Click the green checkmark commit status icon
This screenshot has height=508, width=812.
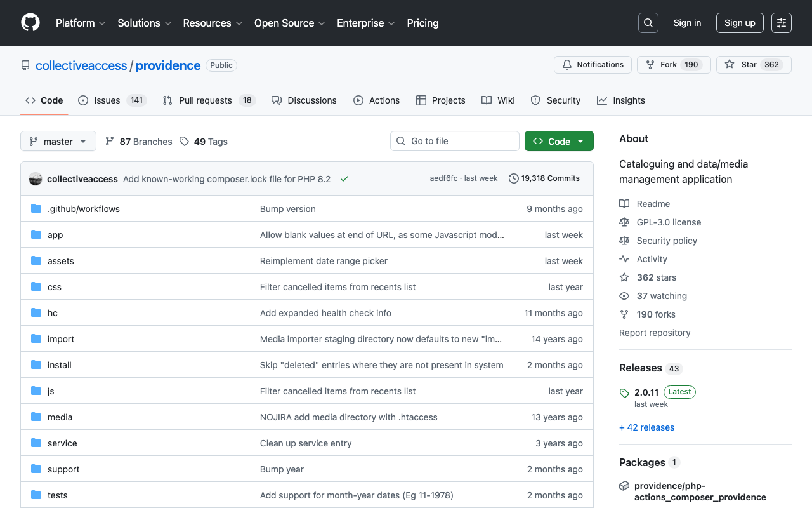coord(344,179)
